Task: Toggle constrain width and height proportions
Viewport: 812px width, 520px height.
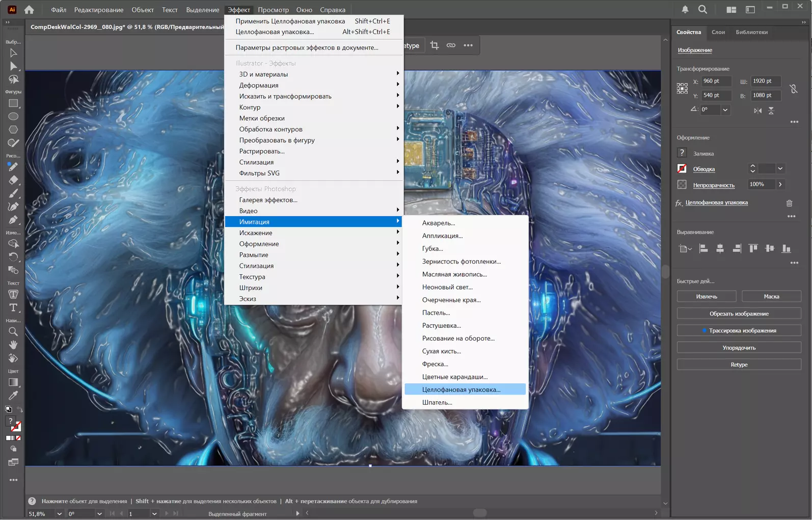Action: 793,88
